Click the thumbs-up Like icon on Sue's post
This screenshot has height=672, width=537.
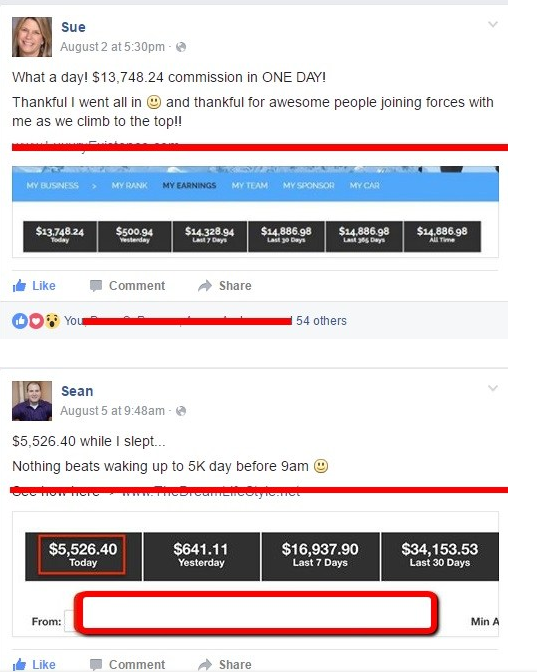point(20,285)
